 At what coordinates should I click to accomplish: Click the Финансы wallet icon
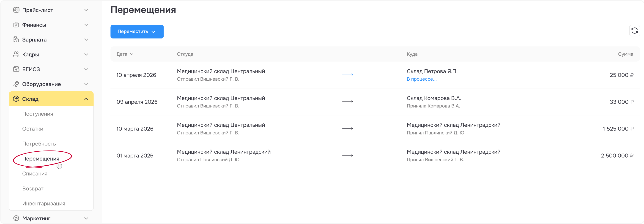(16, 25)
